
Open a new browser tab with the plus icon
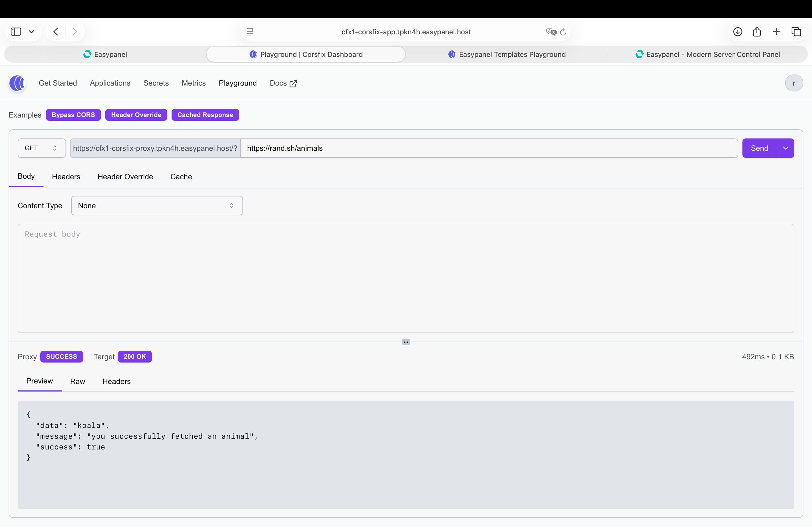pos(777,31)
